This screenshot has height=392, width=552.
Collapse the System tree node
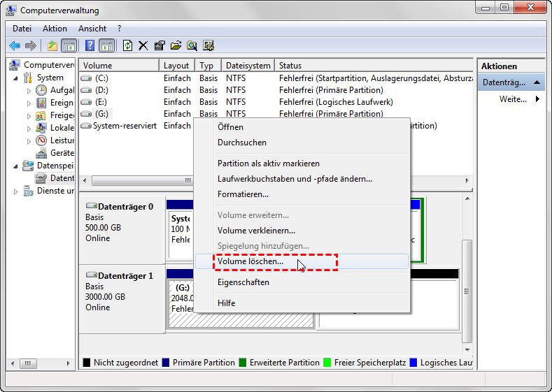(15, 78)
